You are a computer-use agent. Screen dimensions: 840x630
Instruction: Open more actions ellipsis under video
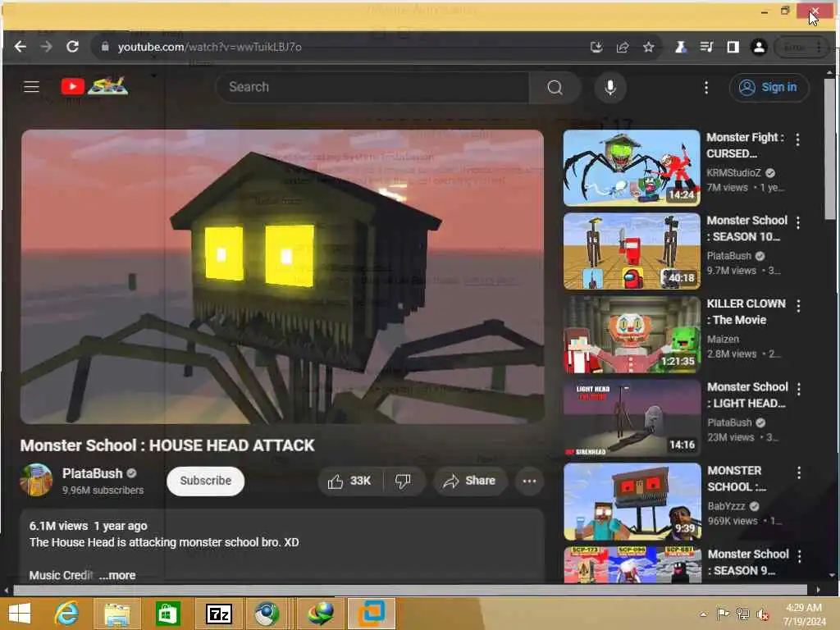529,481
